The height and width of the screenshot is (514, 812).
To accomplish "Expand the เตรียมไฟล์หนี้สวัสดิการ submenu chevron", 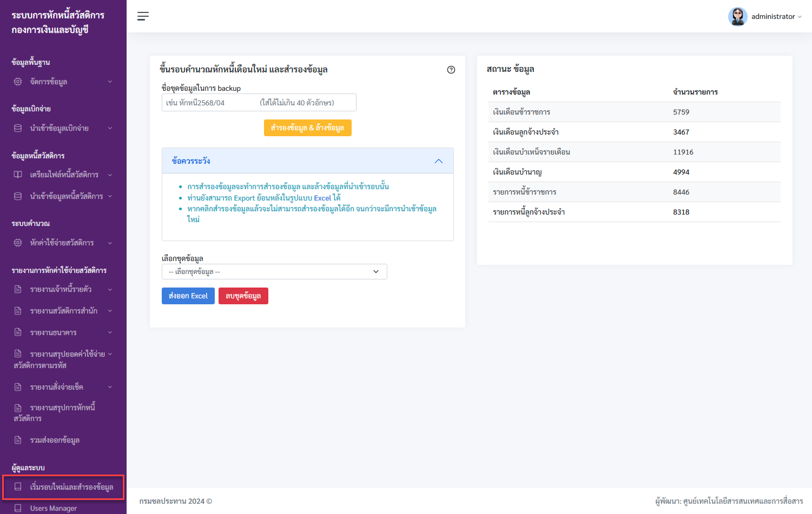I will point(110,175).
